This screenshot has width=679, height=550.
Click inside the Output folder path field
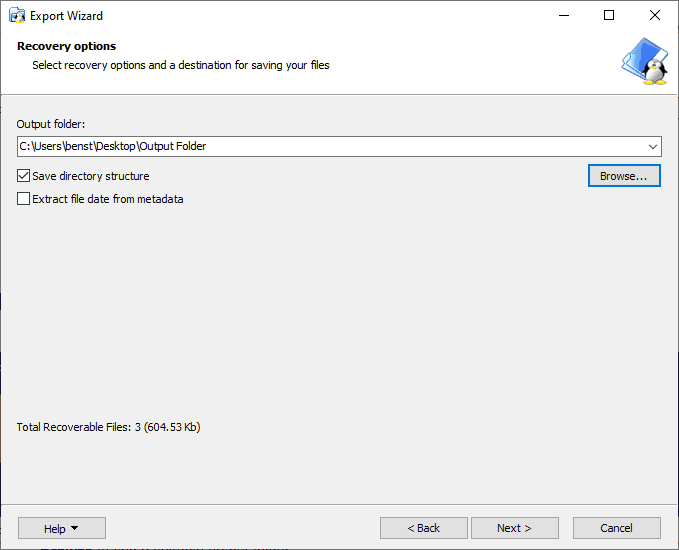click(x=330, y=147)
